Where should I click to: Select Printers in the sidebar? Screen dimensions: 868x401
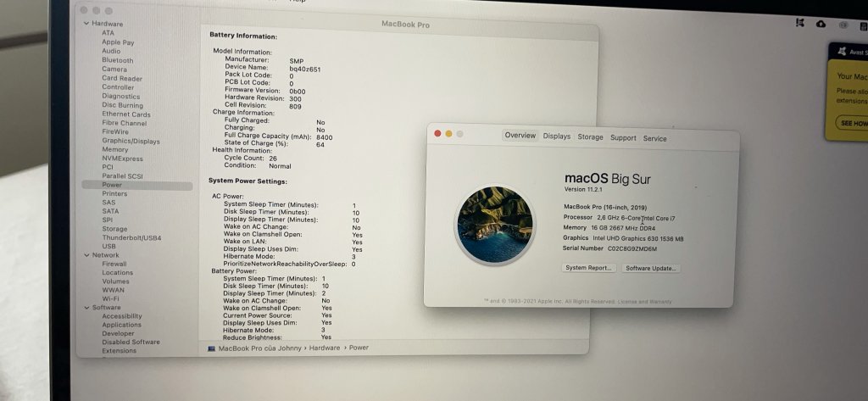pos(114,194)
